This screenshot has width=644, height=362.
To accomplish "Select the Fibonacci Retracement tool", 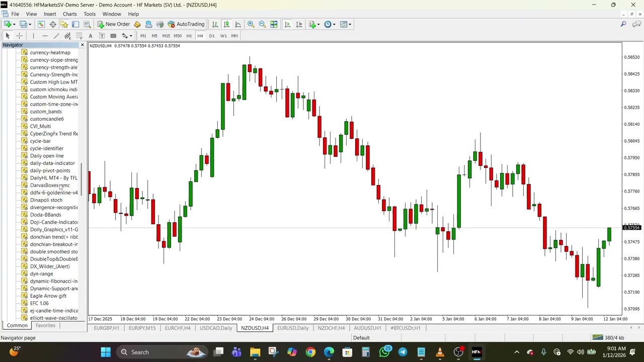I will [x=79, y=36].
